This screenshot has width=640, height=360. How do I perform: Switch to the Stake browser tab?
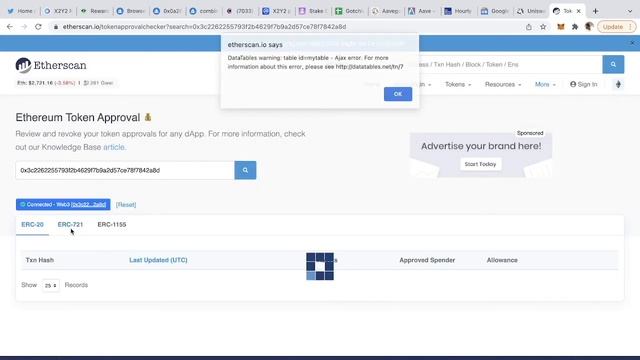tap(312, 11)
